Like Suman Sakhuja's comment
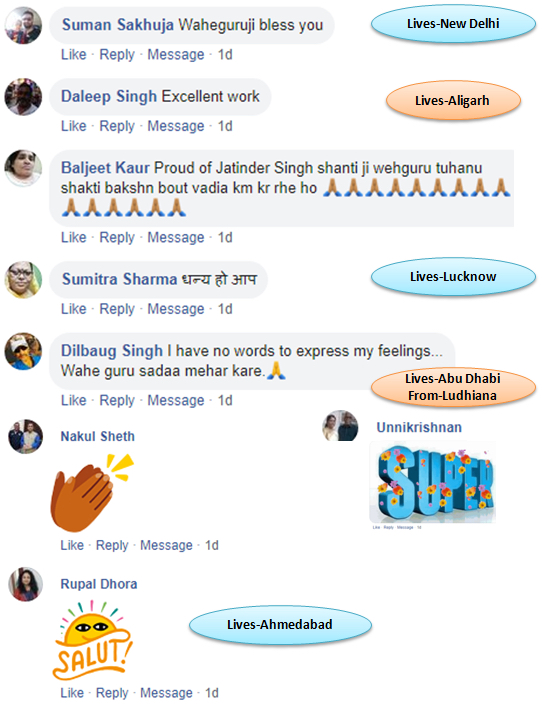The height and width of the screenshot is (706, 542). [x=73, y=54]
